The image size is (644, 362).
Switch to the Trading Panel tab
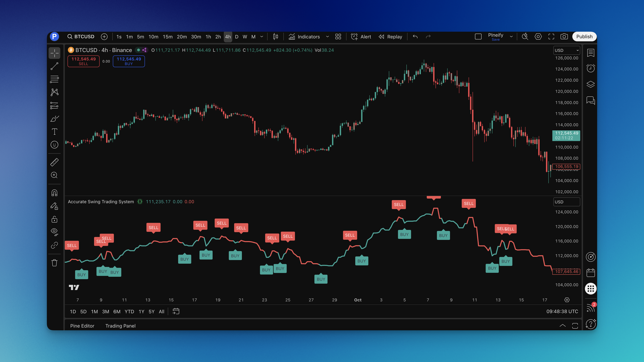pos(120,326)
